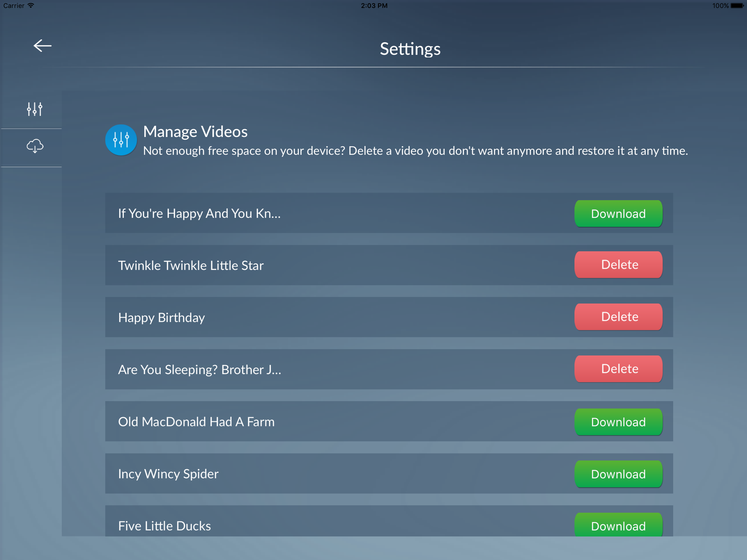Download the Incy Wincy Spider video
The height and width of the screenshot is (560, 747).
coord(618,474)
